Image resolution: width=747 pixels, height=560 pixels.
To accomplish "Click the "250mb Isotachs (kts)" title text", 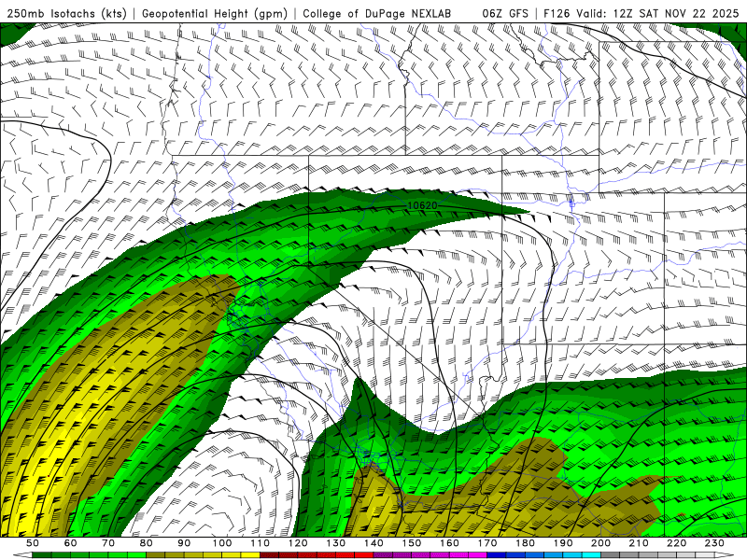I will tap(66, 14).
